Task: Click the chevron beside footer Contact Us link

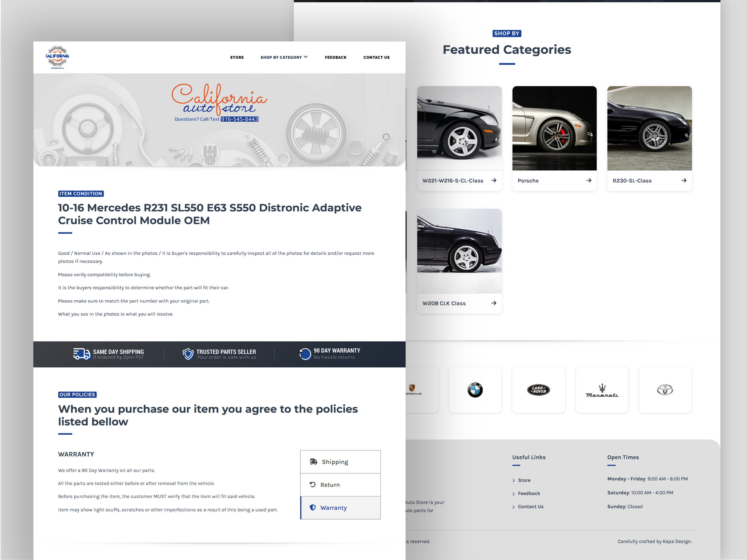Action: pyautogui.click(x=514, y=507)
